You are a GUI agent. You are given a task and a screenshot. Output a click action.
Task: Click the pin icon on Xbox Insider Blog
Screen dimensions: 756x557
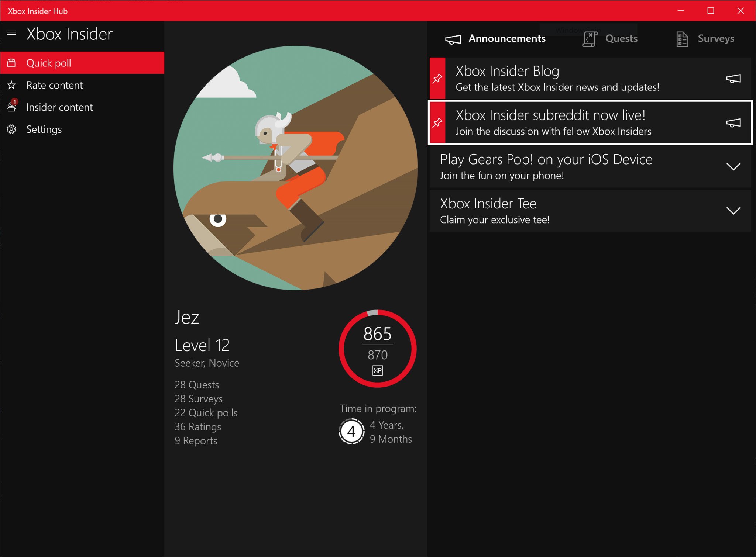437,78
